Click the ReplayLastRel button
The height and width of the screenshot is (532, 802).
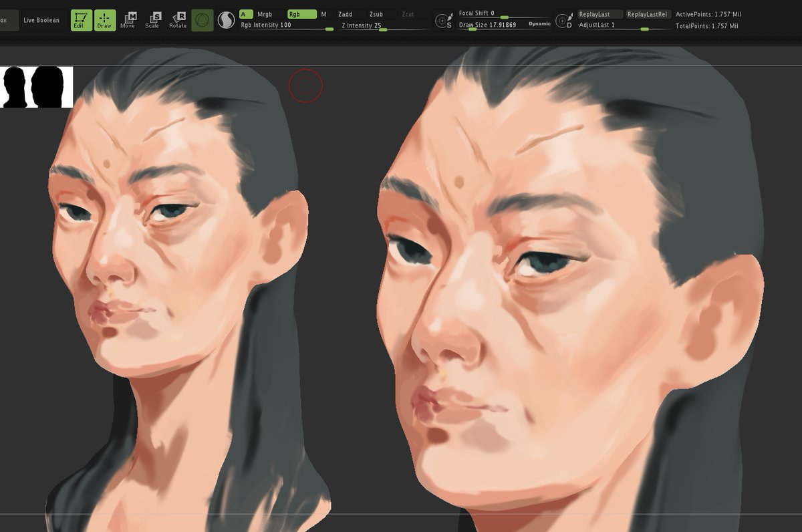[648, 14]
